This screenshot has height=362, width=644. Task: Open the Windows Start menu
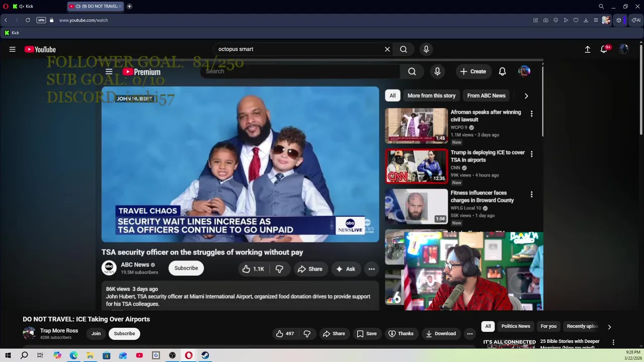[x=8, y=355]
